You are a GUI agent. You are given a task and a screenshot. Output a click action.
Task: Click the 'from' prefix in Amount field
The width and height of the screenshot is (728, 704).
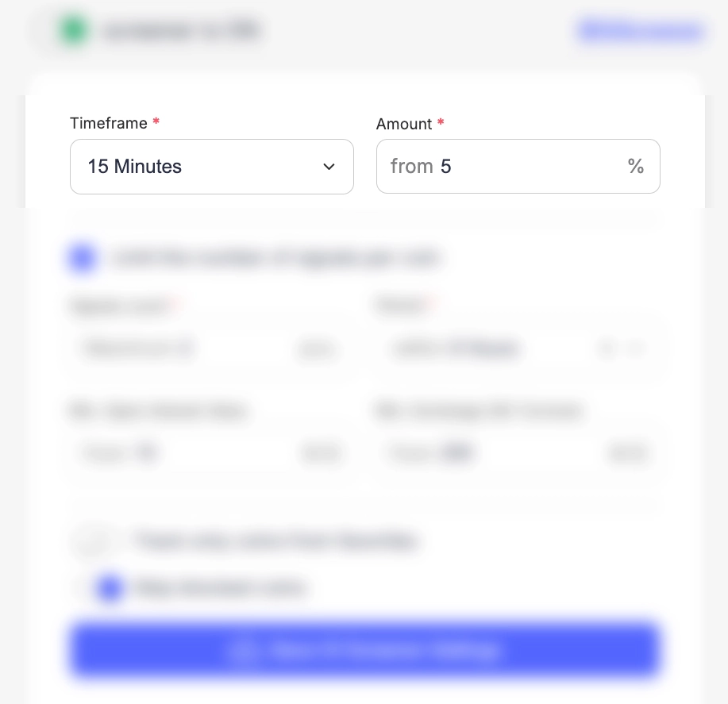(x=411, y=167)
